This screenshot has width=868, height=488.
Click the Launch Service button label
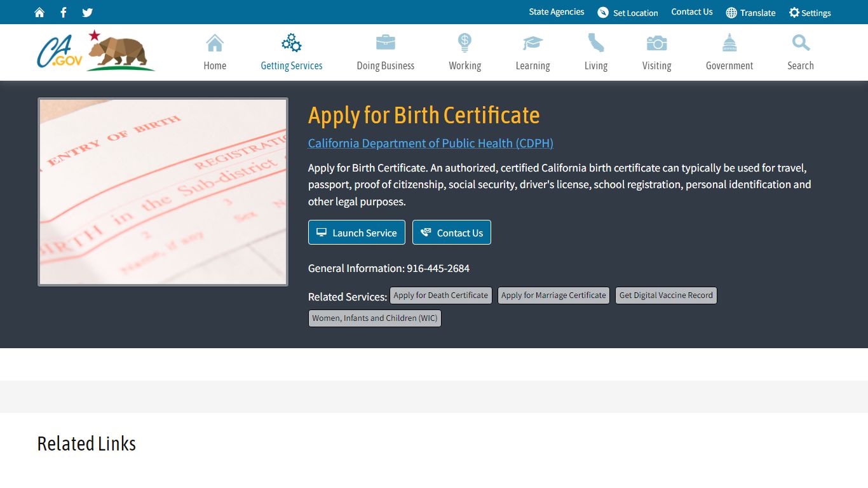pos(365,233)
